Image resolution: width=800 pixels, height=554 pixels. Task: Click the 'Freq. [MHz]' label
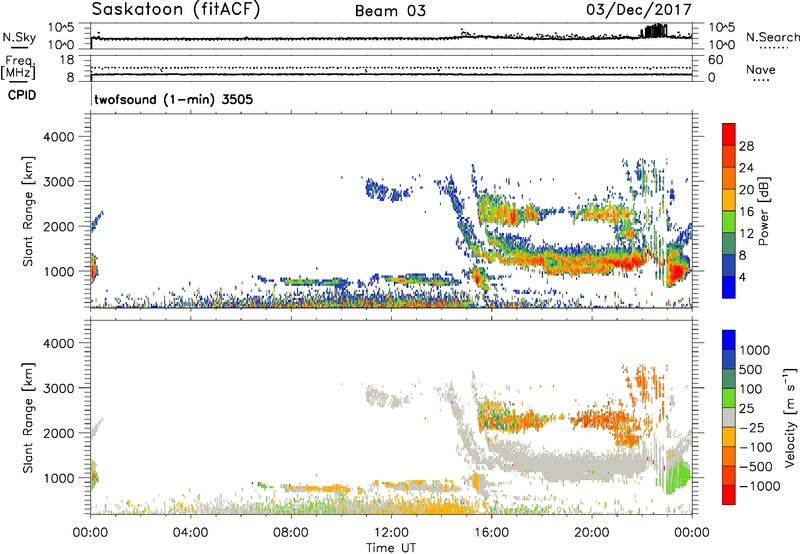(19, 68)
